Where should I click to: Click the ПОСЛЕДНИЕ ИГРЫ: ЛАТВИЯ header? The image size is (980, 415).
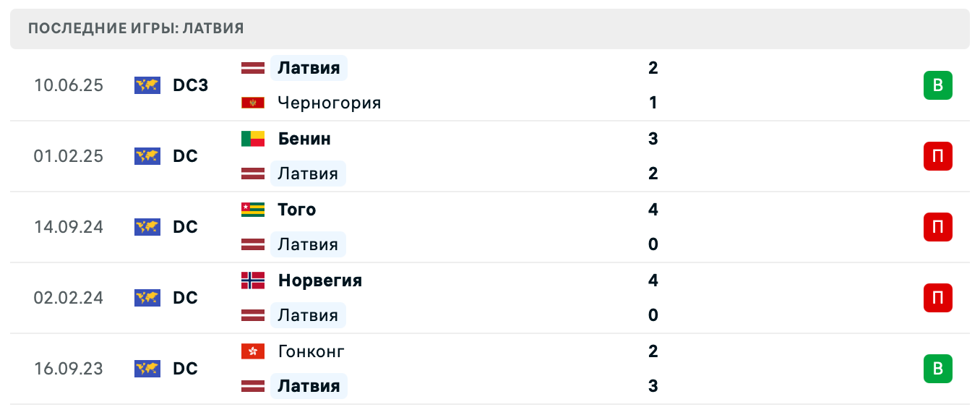[x=136, y=29]
